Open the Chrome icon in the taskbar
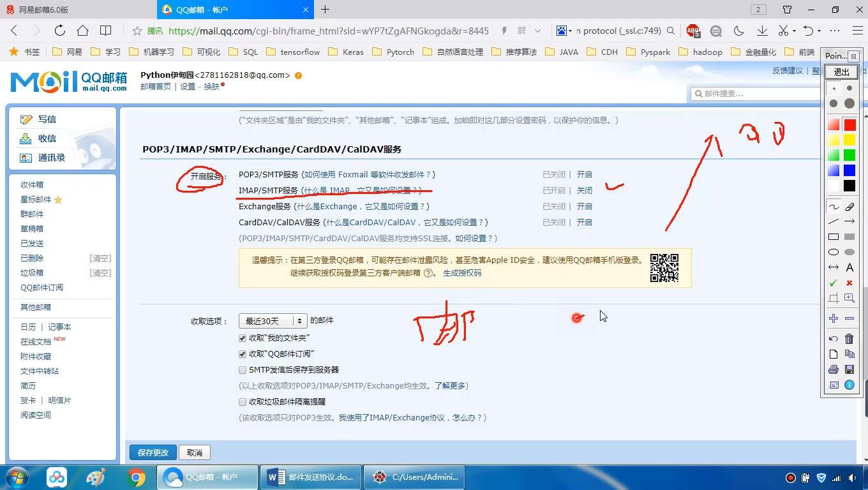Screen dimensions: 868x490 [136, 477]
